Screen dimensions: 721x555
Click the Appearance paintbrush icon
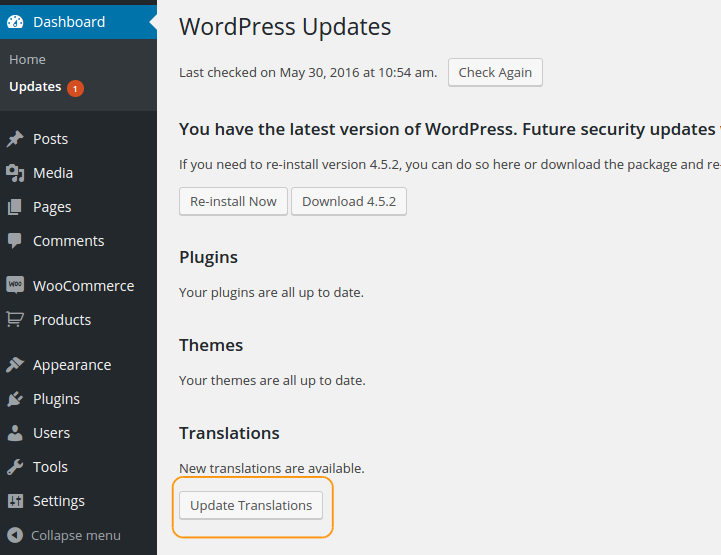pyautogui.click(x=15, y=365)
